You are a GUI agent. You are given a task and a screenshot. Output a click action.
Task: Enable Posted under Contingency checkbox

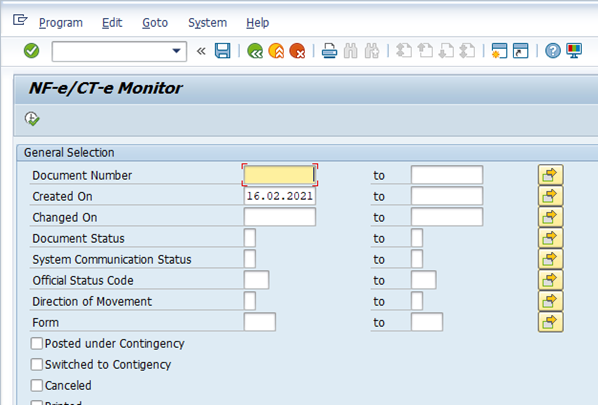[x=37, y=343]
